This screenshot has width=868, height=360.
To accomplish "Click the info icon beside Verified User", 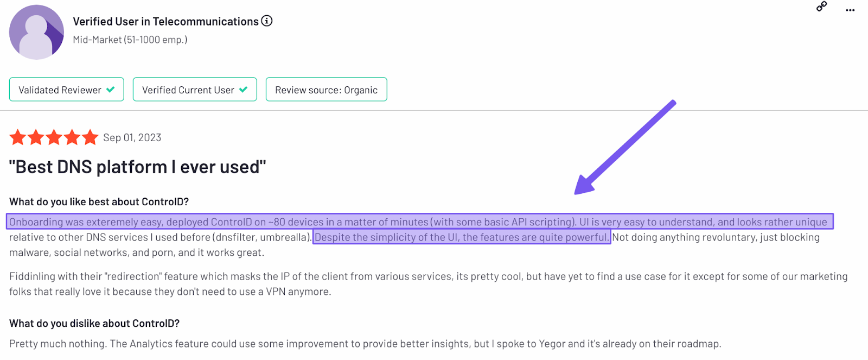I will click(267, 21).
